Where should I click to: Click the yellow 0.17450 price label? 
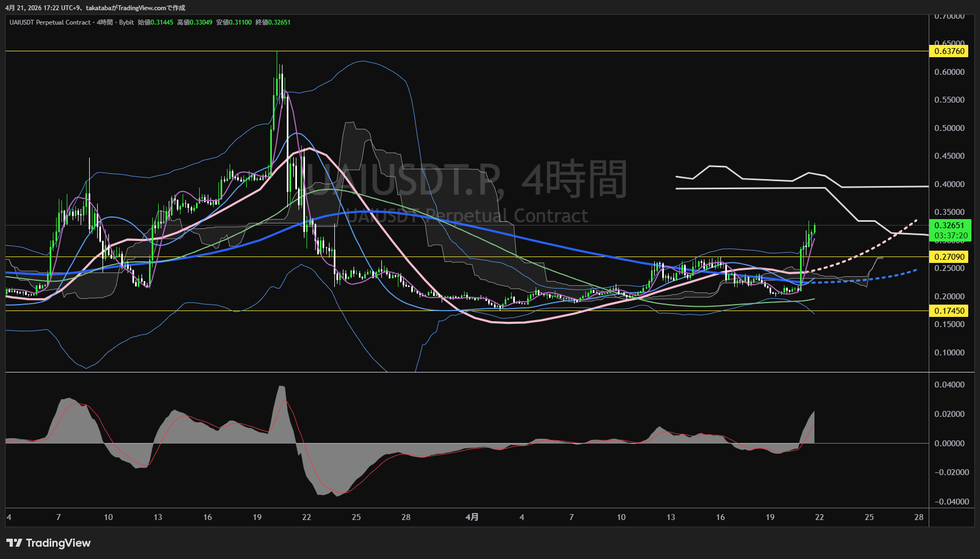[949, 311]
